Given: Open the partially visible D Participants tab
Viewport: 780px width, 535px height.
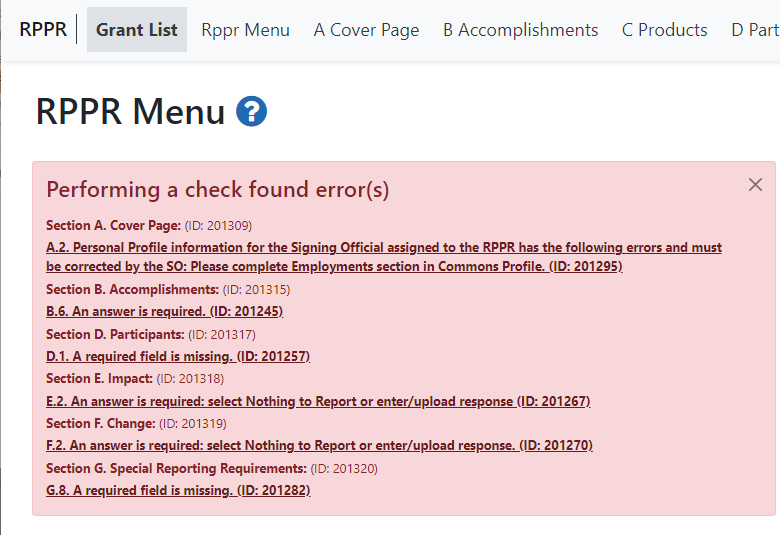Looking at the screenshot, I should [x=754, y=30].
